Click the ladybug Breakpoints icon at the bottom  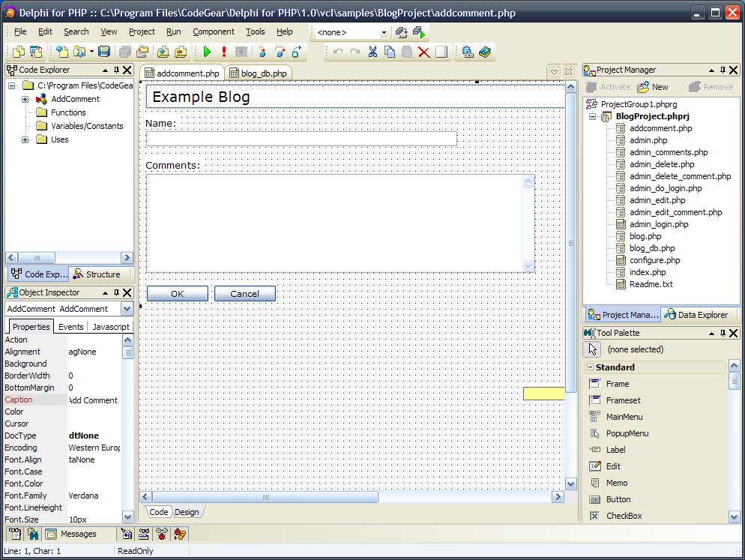click(180, 534)
